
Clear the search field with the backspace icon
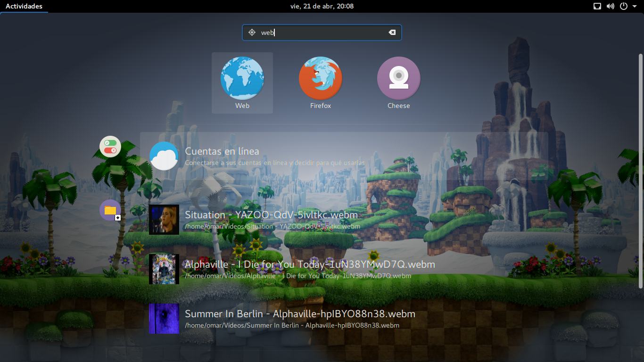coord(392,33)
